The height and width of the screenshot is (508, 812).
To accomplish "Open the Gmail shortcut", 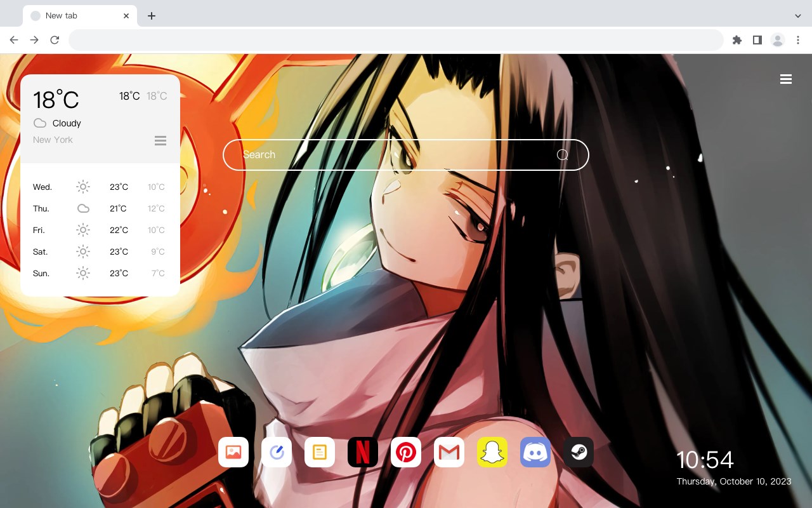I will pyautogui.click(x=449, y=452).
